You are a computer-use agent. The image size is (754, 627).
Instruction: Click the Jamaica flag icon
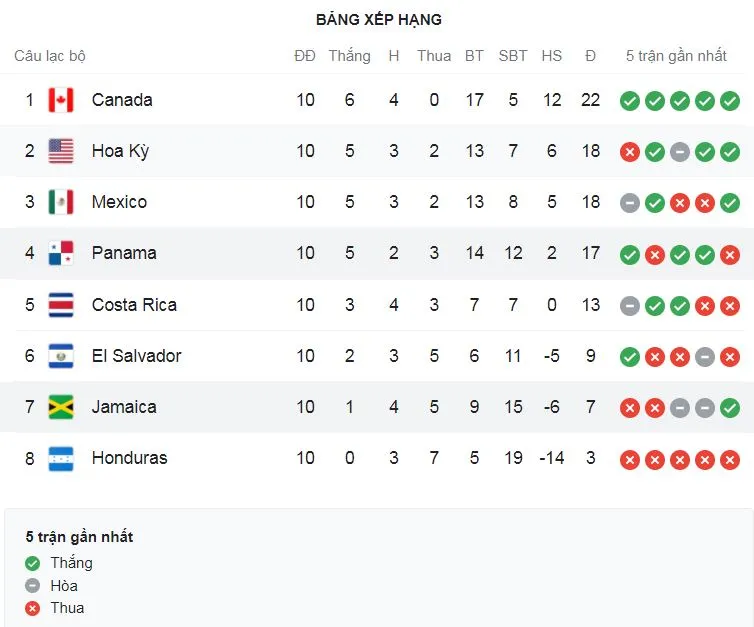pyautogui.click(x=61, y=407)
